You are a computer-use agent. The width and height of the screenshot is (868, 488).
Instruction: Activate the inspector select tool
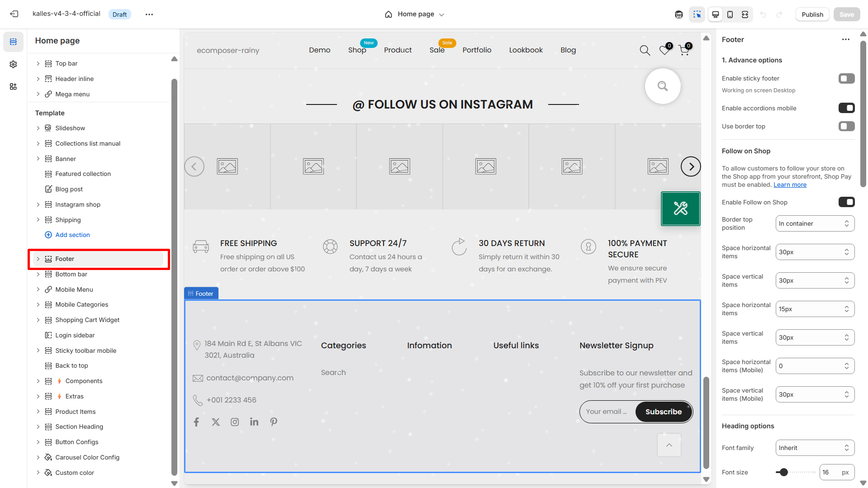(697, 14)
